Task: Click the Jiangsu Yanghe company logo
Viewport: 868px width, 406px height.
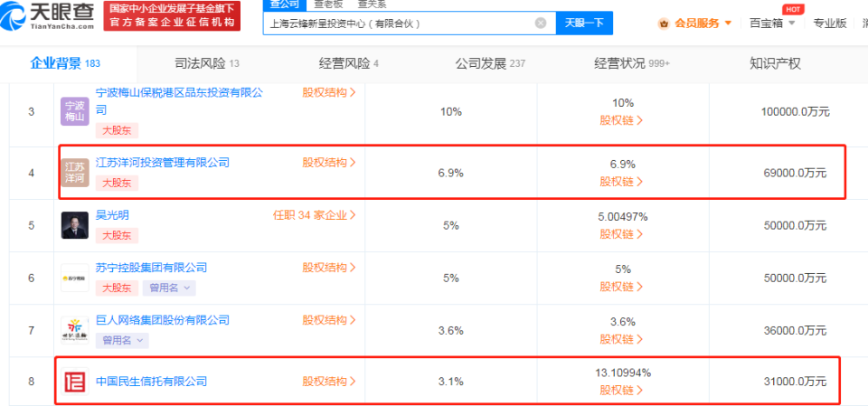Action: pyautogui.click(x=75, y=172)
